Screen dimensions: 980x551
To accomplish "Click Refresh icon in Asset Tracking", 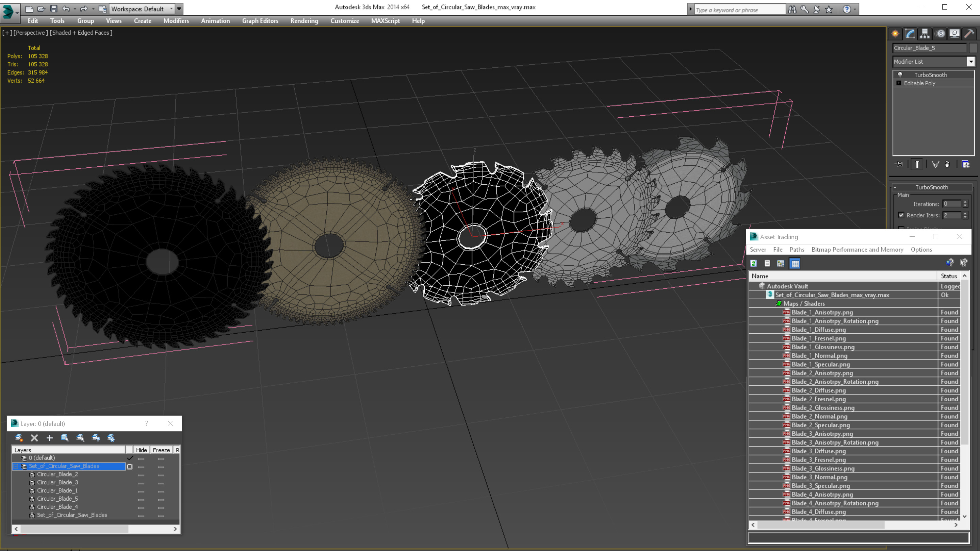I will [754, 263].
